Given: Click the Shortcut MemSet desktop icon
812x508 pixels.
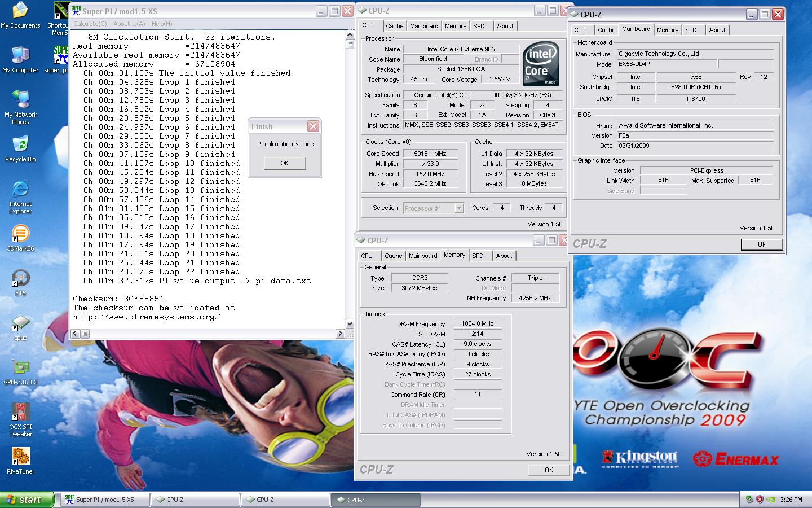Looking at the screenshot, I should 58,18.
